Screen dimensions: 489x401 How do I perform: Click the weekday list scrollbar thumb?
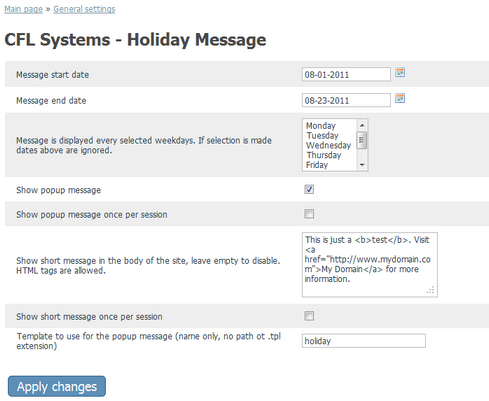pyautogui.click(x=362, y=140)
